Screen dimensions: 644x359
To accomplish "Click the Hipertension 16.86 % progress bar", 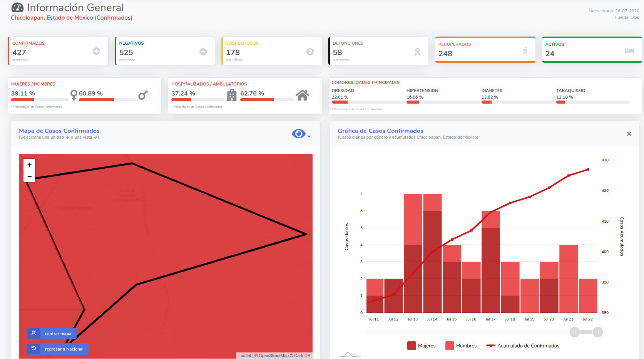I will (443, 102).
